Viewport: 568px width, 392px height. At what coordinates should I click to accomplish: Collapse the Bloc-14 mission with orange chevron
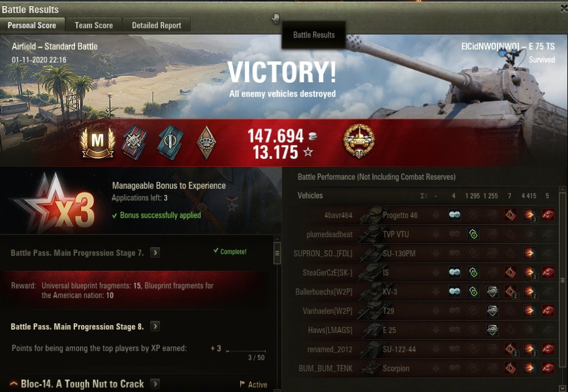pos(14,383)
